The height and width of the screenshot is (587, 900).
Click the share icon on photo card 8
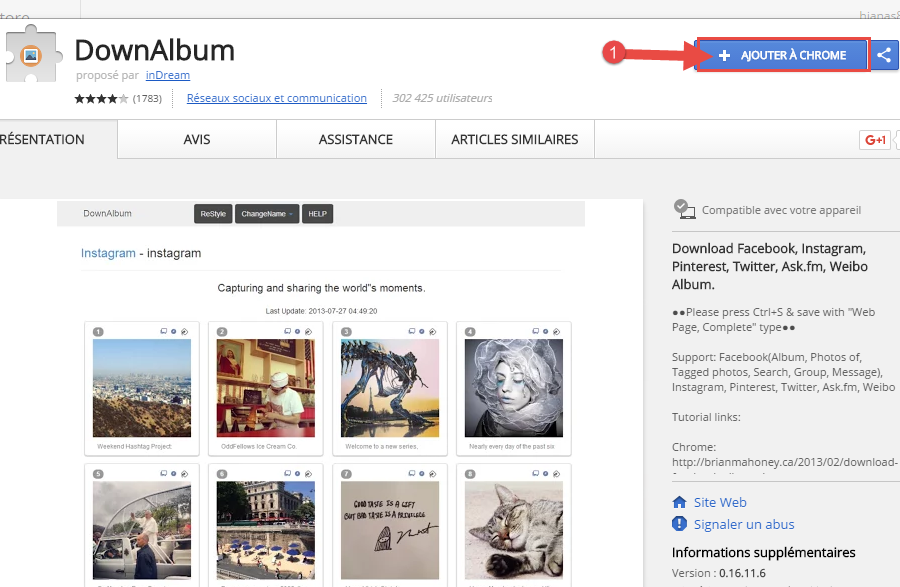click(x=556, y=474)
